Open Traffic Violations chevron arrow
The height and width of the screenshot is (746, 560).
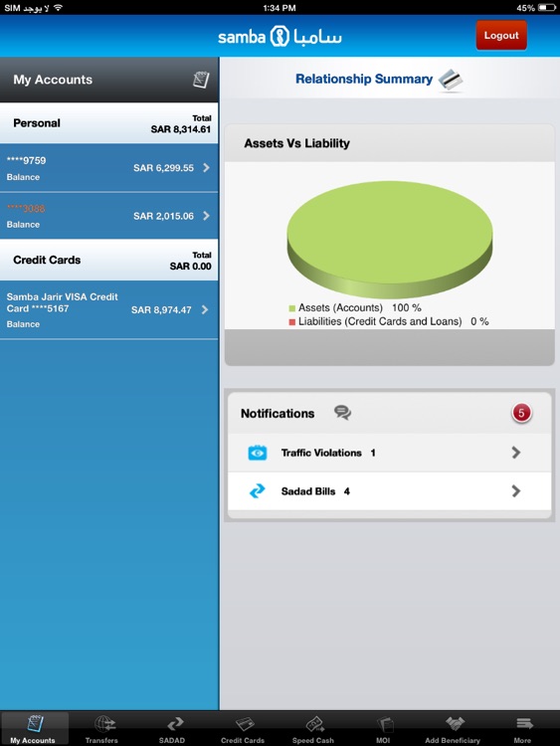516,453
